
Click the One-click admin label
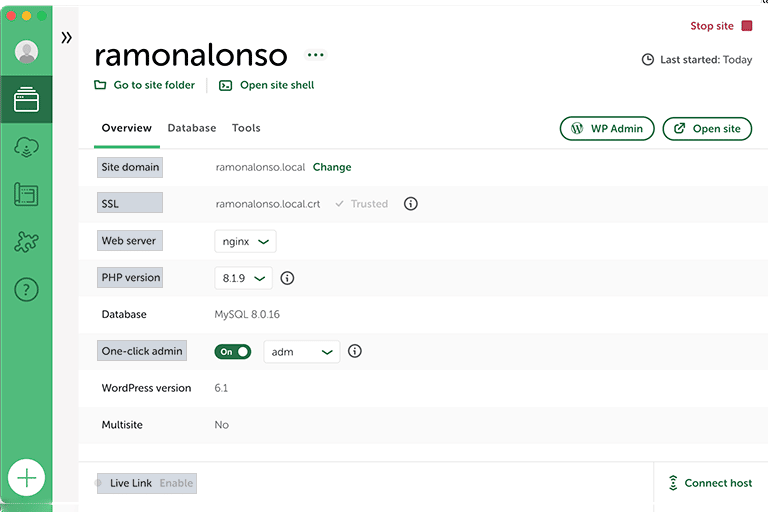pos(142,351)
